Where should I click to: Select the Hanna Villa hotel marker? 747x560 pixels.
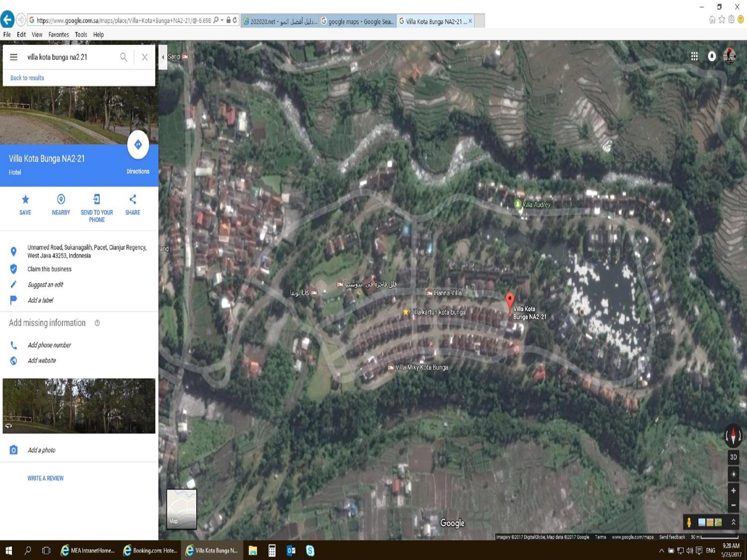coord(429,293)
